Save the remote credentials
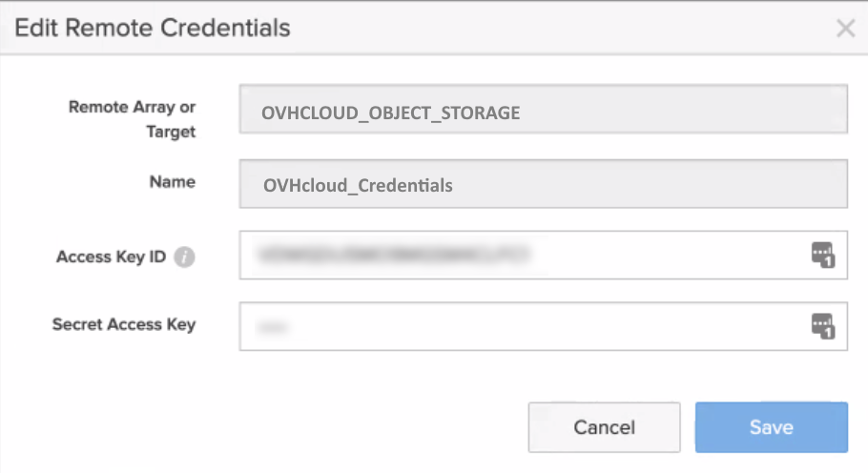The width and height of the screenshot is (868, 473). [x=771, y=426]
